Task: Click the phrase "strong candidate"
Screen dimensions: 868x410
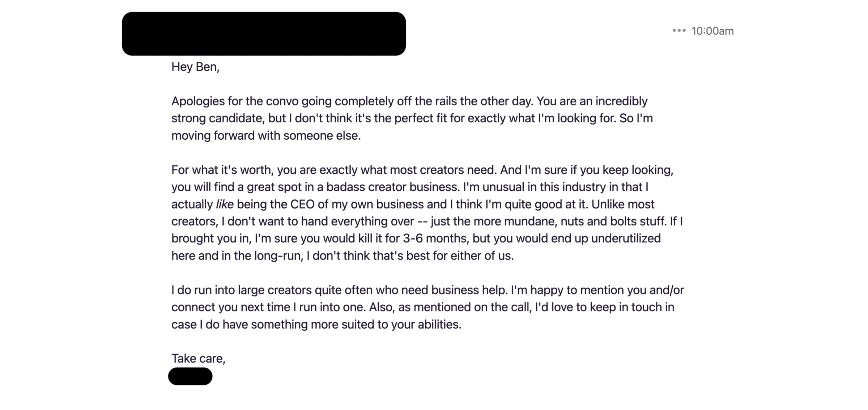Action: coord(218,118)
